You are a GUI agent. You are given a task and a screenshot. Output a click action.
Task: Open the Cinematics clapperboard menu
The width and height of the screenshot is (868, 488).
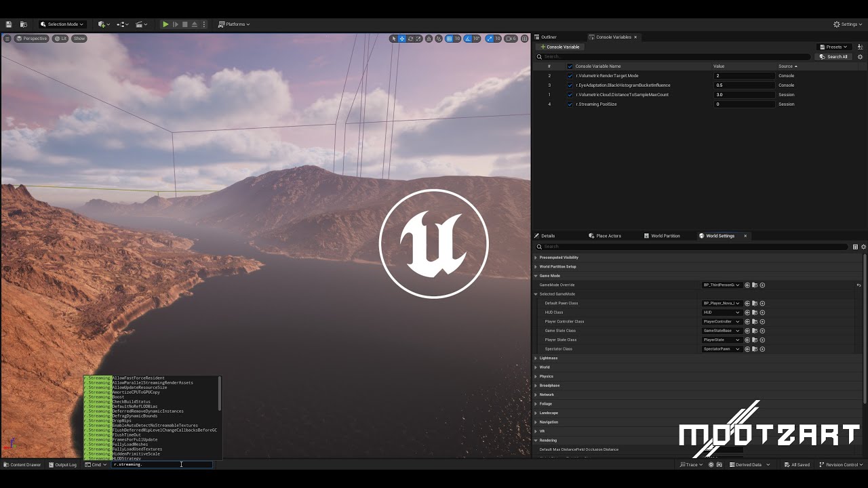(142, 24)
